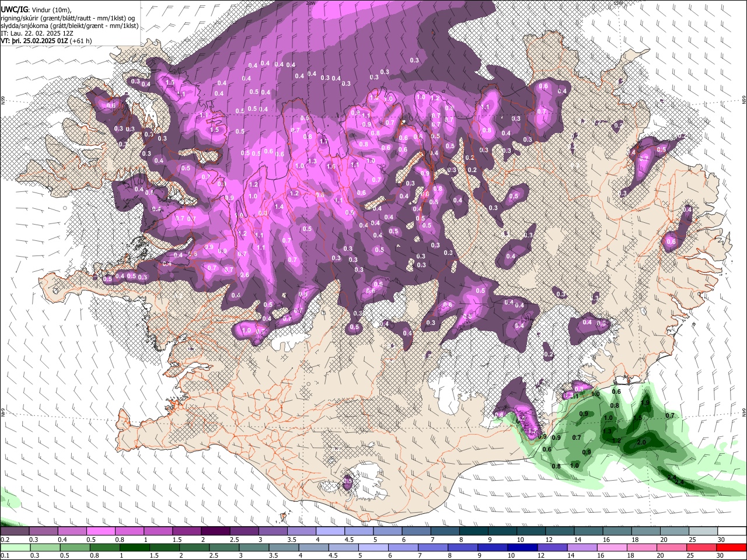The image size is (747, 560).
Task: Click the UWC/IG Vindur (10m) title text
Action: click(36, 9)
